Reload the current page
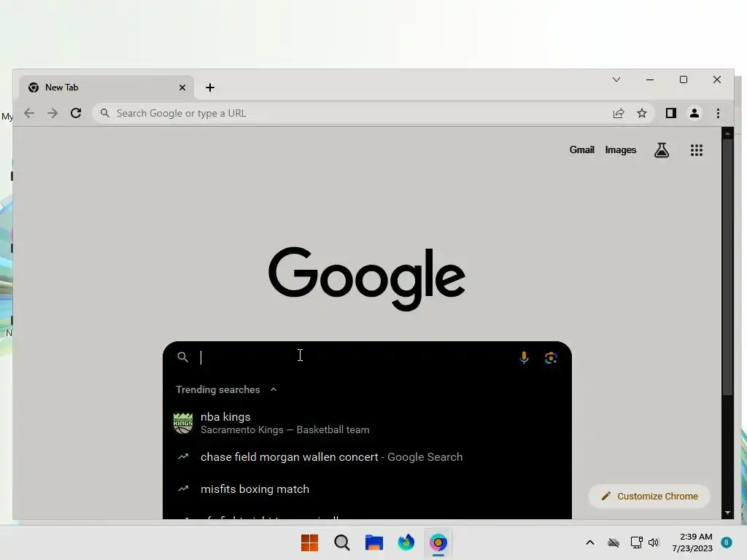Image resolution: width=747 pixels, height=560 pixels. click(x=76, y=113)
